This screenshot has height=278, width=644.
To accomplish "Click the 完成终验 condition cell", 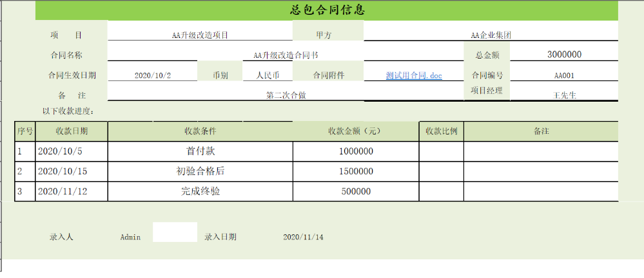I will point(200,192).
